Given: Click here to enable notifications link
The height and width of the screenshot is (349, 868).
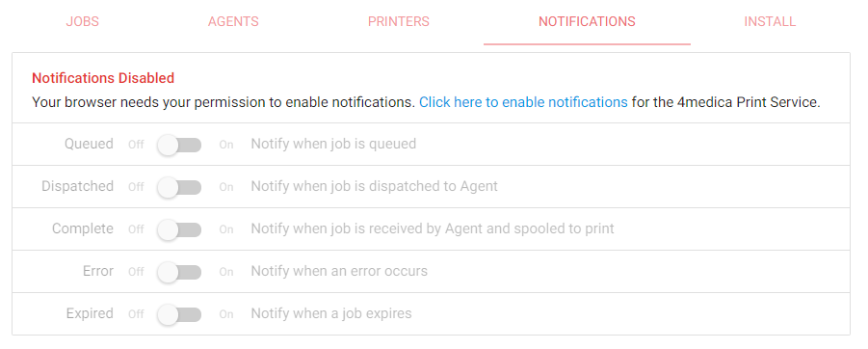Looking at the screenshot, I should [x=523, y=102].
